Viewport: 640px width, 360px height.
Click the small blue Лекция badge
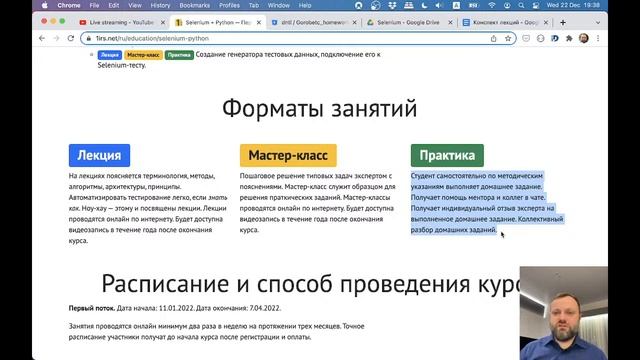[x=110, y=55]
